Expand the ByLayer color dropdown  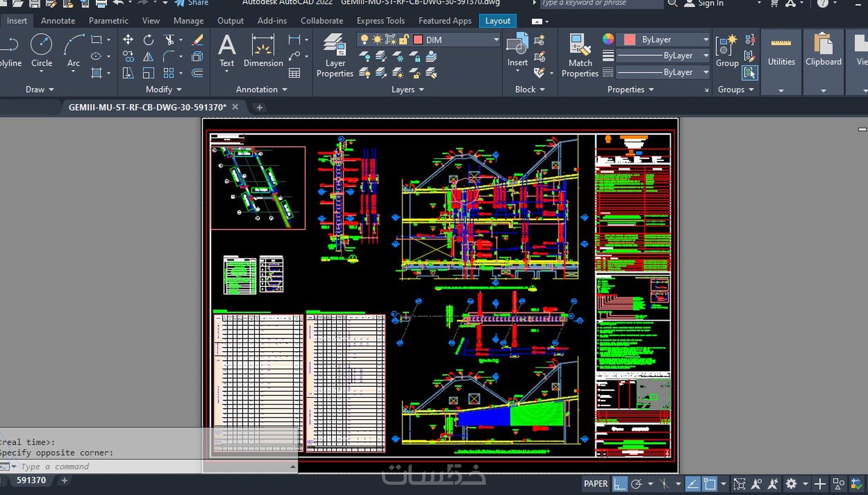point(706,39)
